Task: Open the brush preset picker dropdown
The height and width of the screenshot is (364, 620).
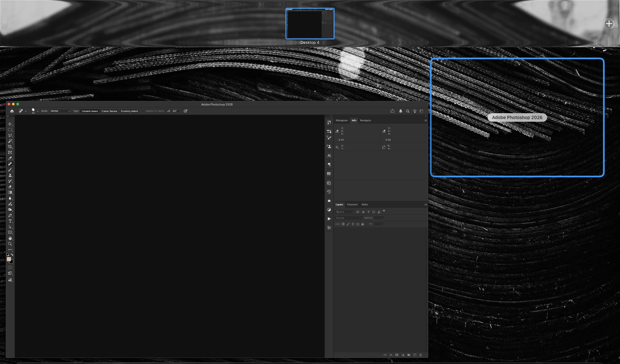Action: point(37,111)
